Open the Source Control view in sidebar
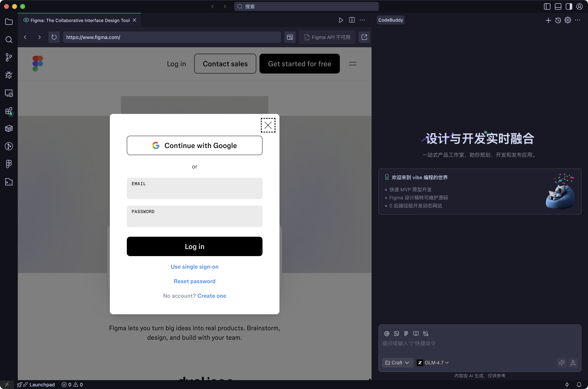Viewport: 588px width, 389px height. click(9, 57)
